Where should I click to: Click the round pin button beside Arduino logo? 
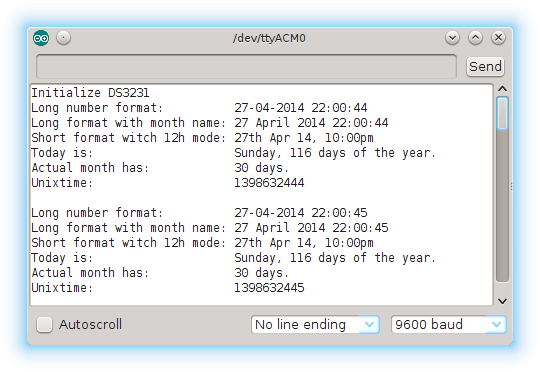pyautogui.click(x=63, y=38)
